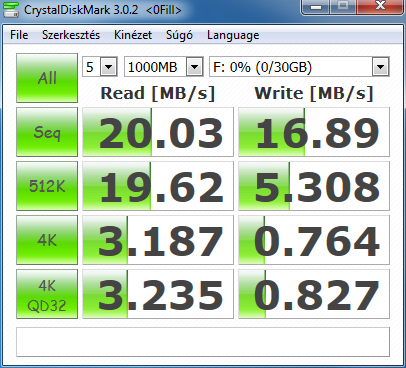This screenshot has width=406, height=368.
Task: Click the Seq write value 16.89
Action: point(314,132)
